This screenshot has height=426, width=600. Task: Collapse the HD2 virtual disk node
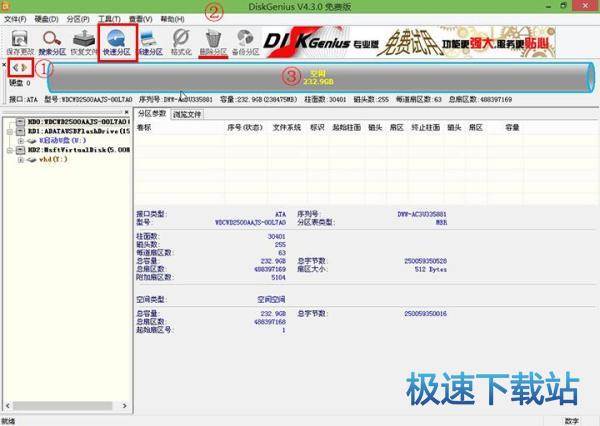click(10, 150)
